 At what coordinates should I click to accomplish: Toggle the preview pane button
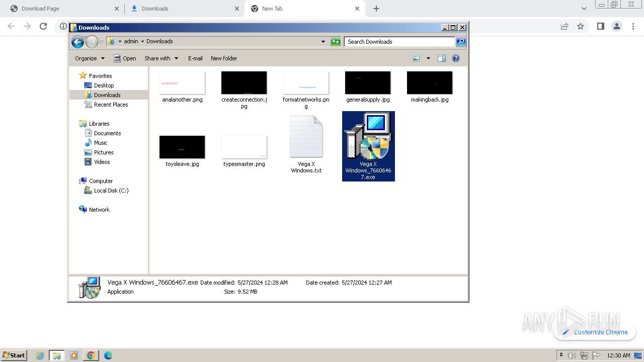click(x=442, y=58)
